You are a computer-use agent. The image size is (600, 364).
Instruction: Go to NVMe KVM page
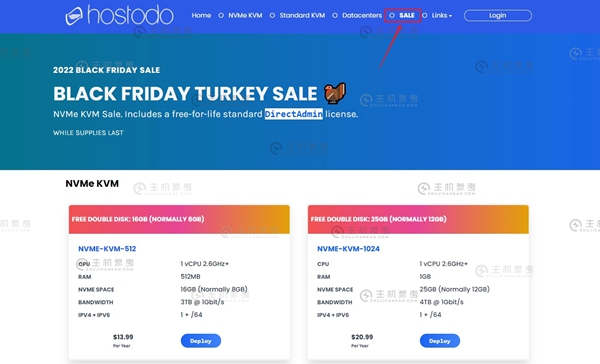pos(245,15)
